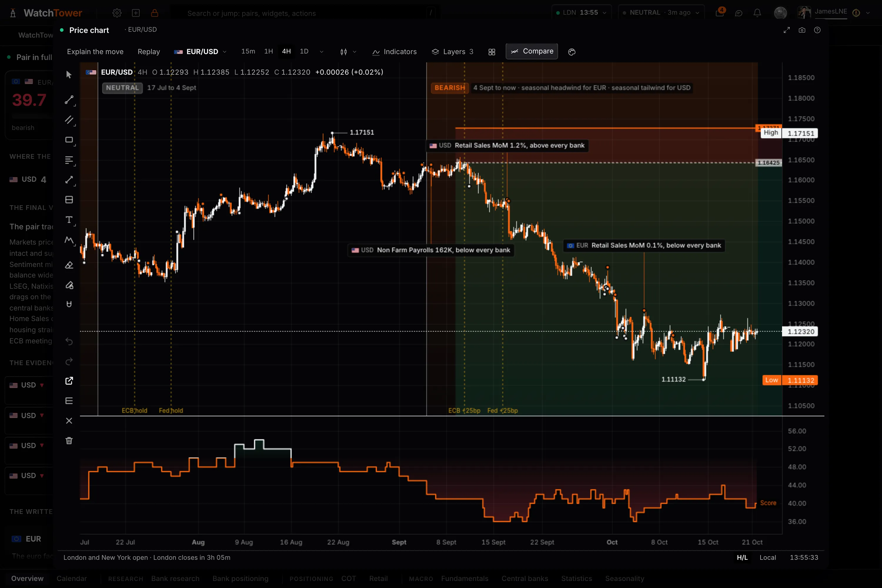
Task: Open the price chart help icon
Action: (818, 30)
